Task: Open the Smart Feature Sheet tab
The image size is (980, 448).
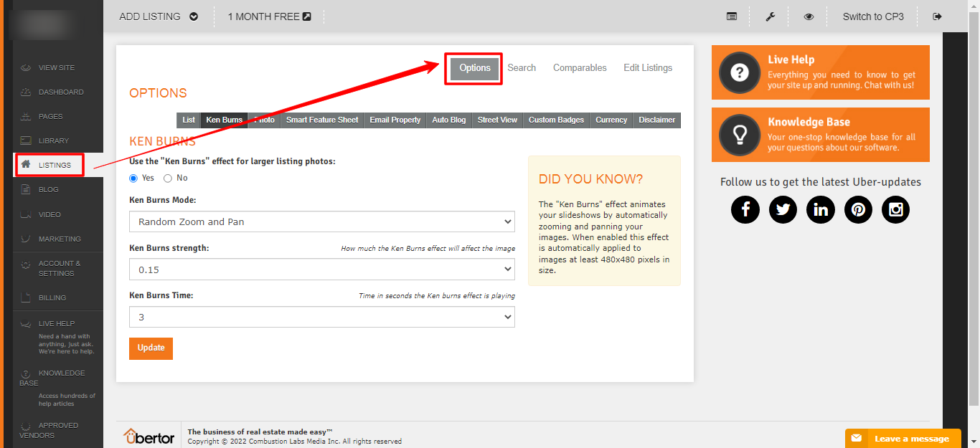Action: [321, 120]
